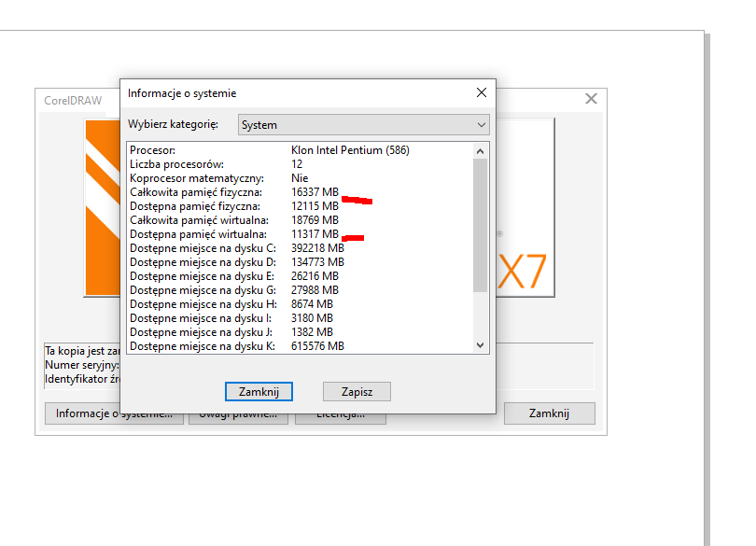Image resolution: width=756 pixels, height=546 pixels.
Task: Select the Procesor row in list
Action: point(301,150)
